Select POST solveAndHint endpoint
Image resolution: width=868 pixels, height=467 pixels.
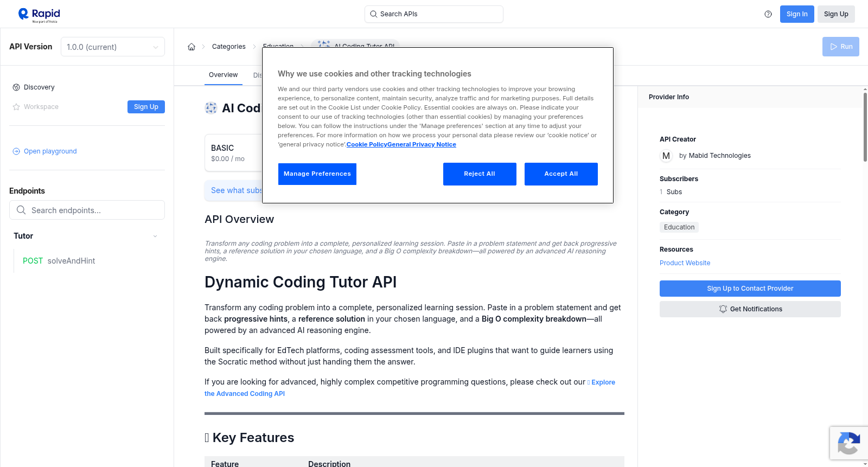pos(59,261)
